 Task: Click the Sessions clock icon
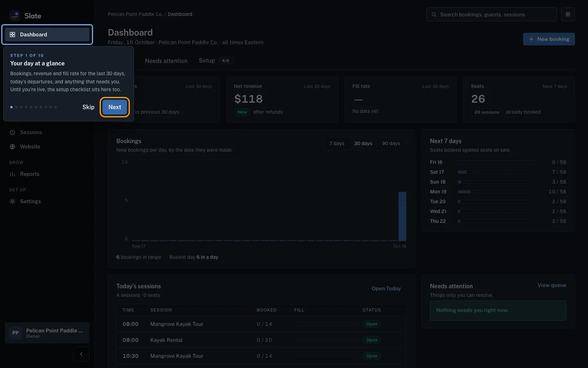(x=13, y=132)
